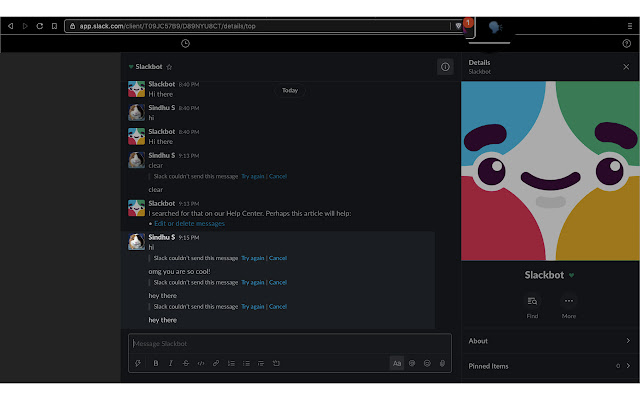Toggle the Aa formatting toolbar
Viewport: 640px width, 400px height.
397,363
